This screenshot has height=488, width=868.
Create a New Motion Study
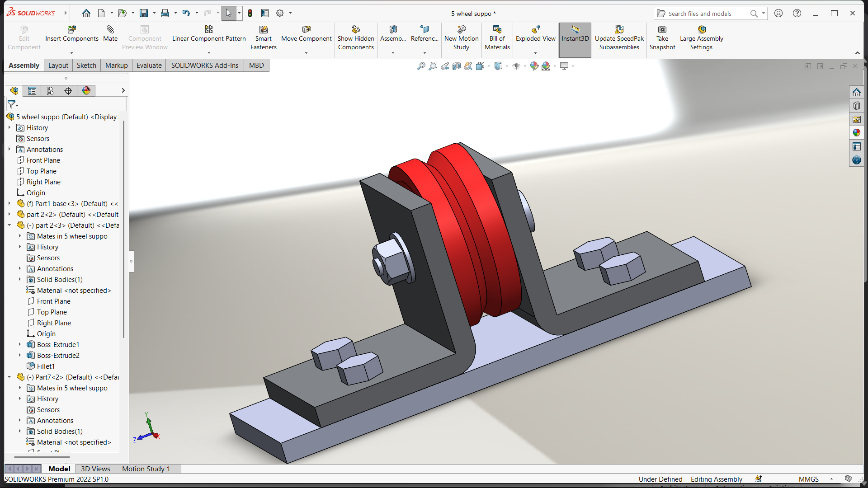pos(461,38)
